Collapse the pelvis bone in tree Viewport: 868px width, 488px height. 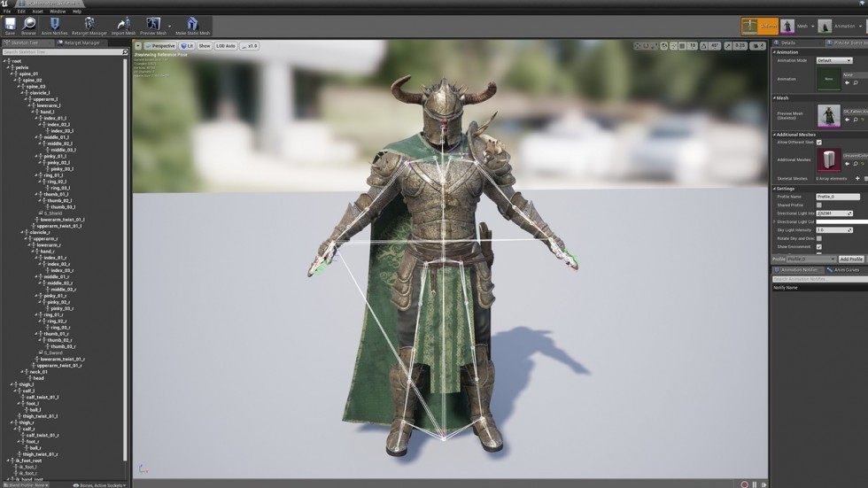point(8,67)
